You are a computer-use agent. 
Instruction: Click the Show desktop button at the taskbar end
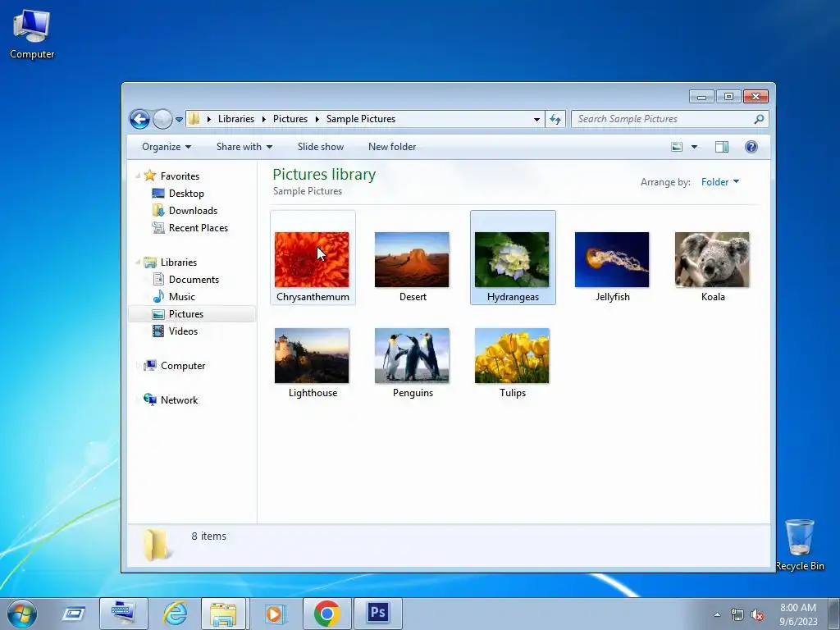[x=834, y=614]
